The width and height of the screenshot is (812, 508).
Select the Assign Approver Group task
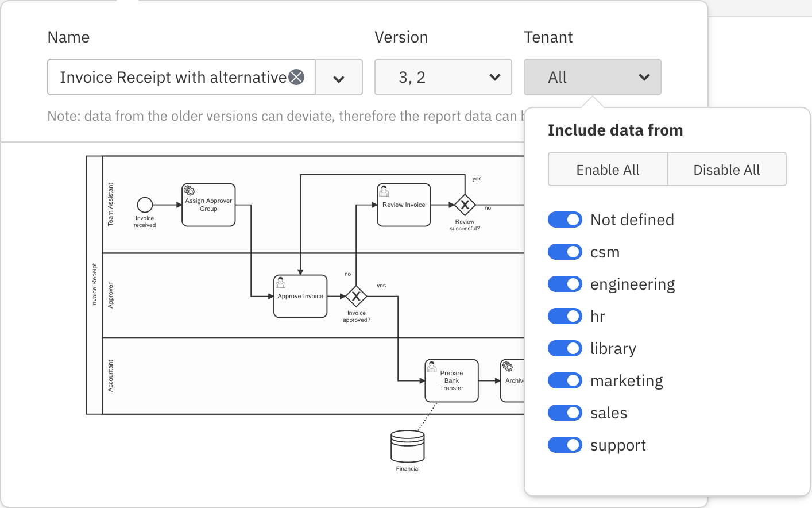(208, 205)
